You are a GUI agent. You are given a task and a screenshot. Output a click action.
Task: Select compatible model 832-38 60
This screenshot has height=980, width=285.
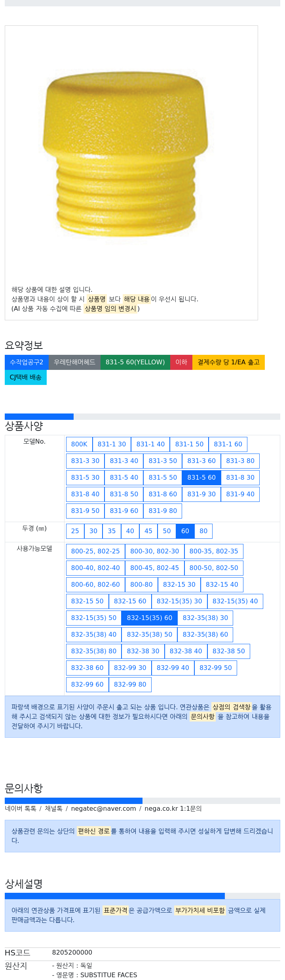click(x=87, y=668)
